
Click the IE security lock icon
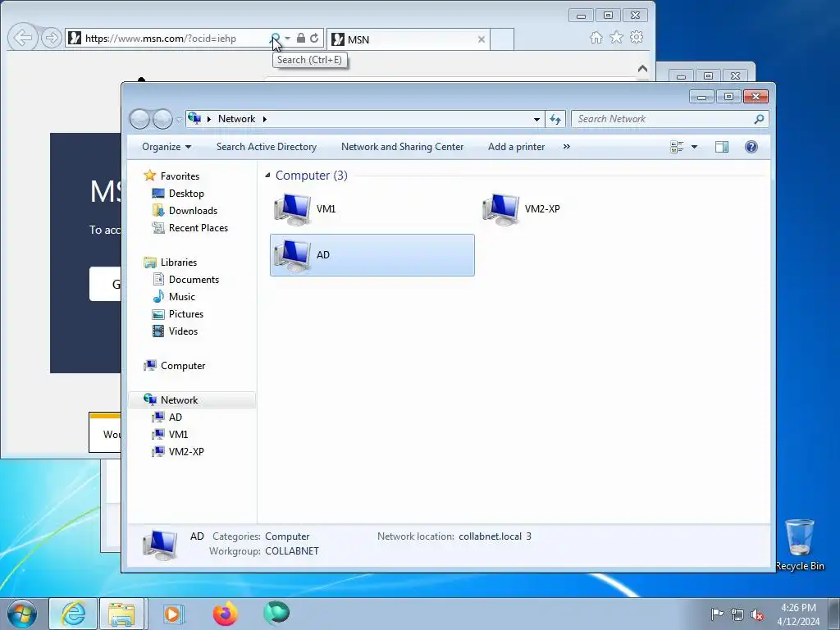(x=300, y=38)
